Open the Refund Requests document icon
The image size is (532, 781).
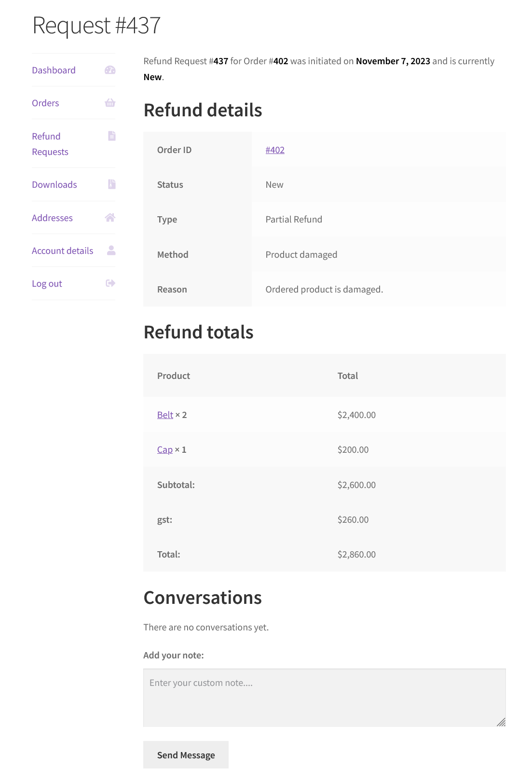point(111,136)
